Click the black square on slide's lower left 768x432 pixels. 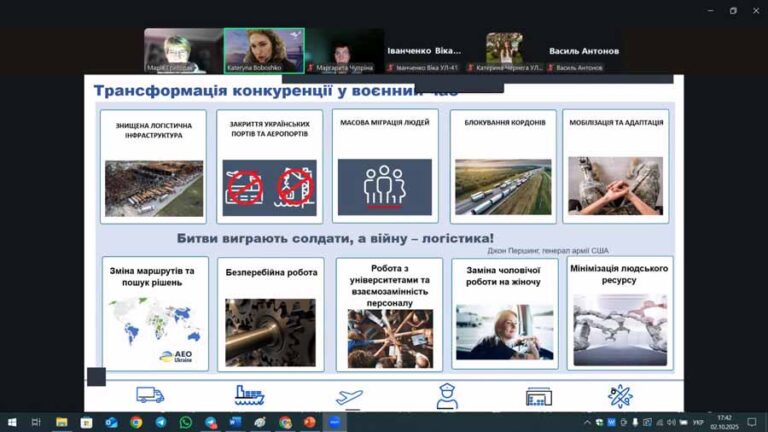(96, 376)
